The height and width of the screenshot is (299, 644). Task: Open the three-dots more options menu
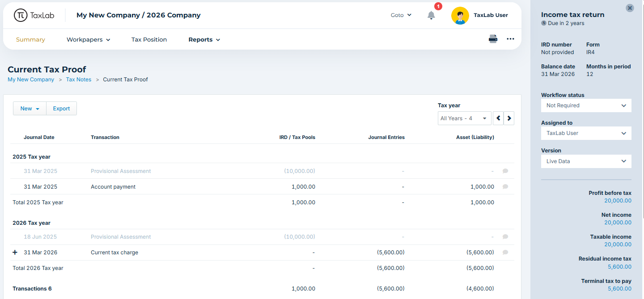pos(510,39)
